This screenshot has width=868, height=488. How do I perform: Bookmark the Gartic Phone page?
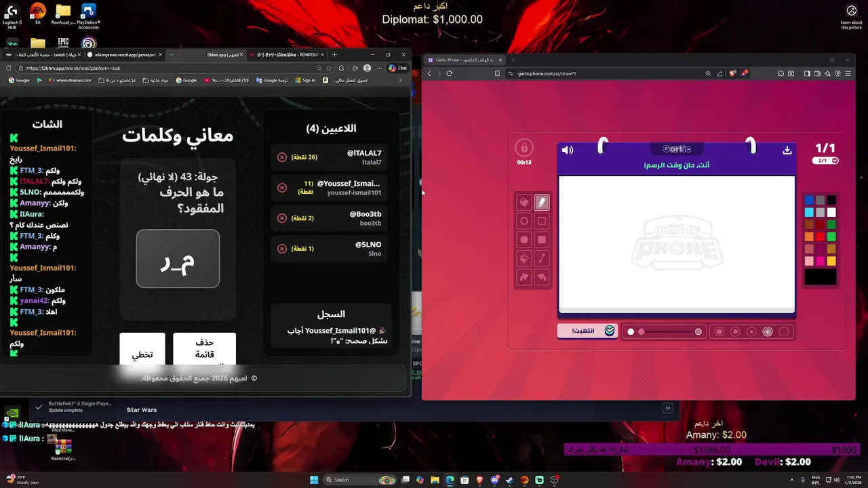[x=497, y=73]
